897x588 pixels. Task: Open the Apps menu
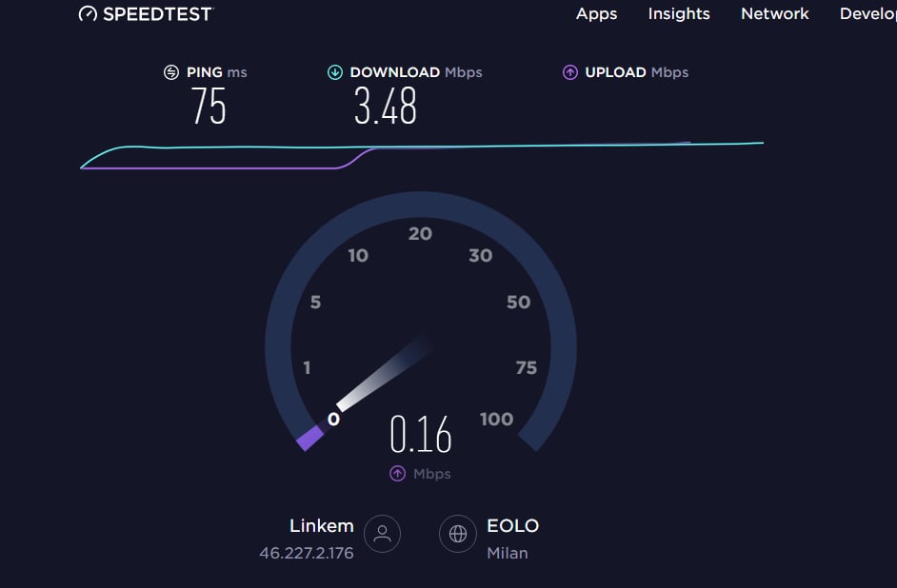coord(596,13)
